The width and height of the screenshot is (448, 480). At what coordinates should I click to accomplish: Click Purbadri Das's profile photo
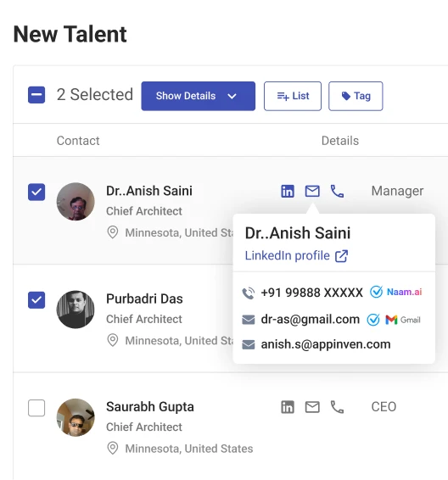click(x=76, y=310)
